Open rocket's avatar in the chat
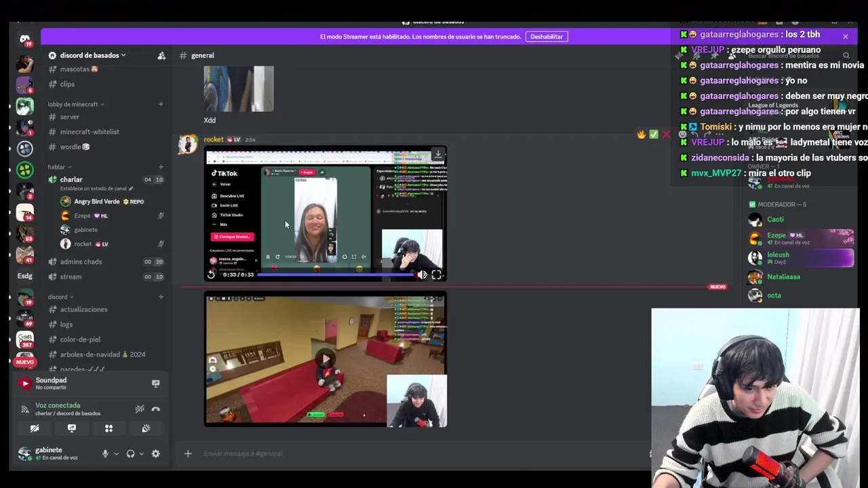Viewport: 868px width, 488px height. point(188,144)
